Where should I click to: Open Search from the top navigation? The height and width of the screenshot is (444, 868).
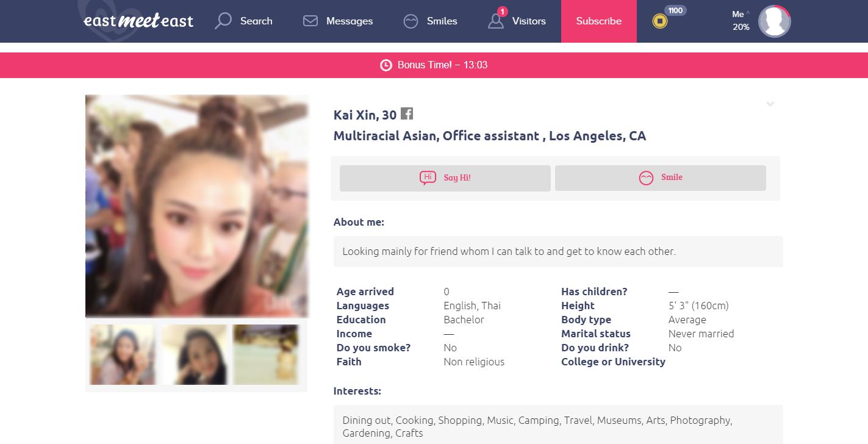tap(243, 21)
